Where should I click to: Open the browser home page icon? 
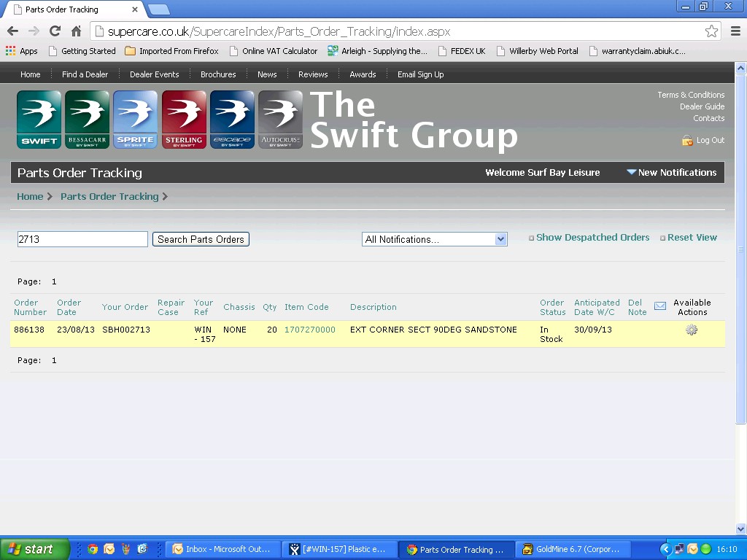76,31
